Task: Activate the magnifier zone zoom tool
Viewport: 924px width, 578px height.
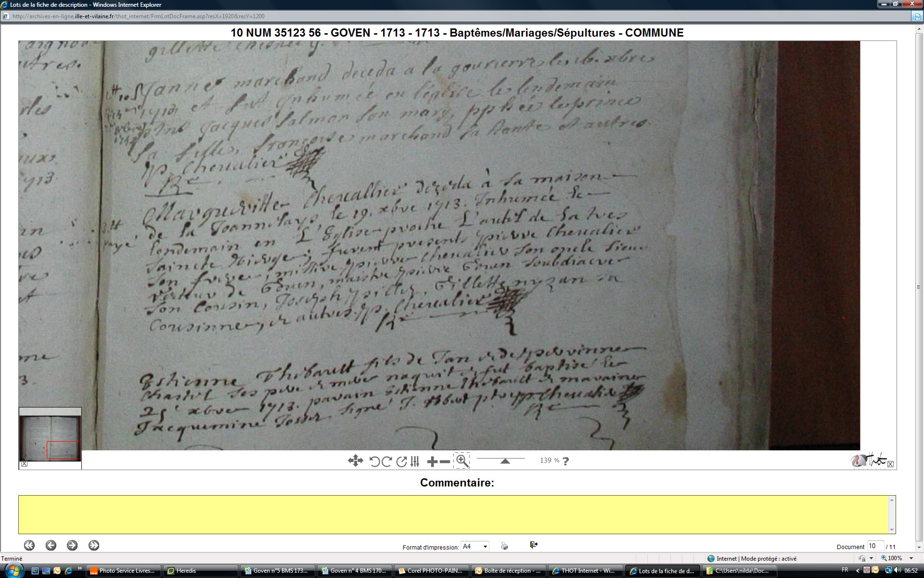Action: [x=462, y=461]
